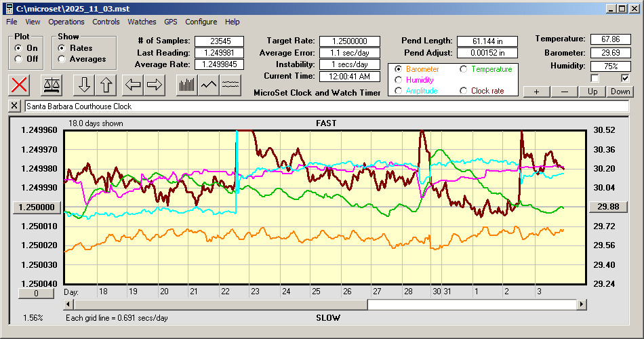Select the zigzag line graph icon
The height and width of the screenshot is (339, 644).
[209, 85]
